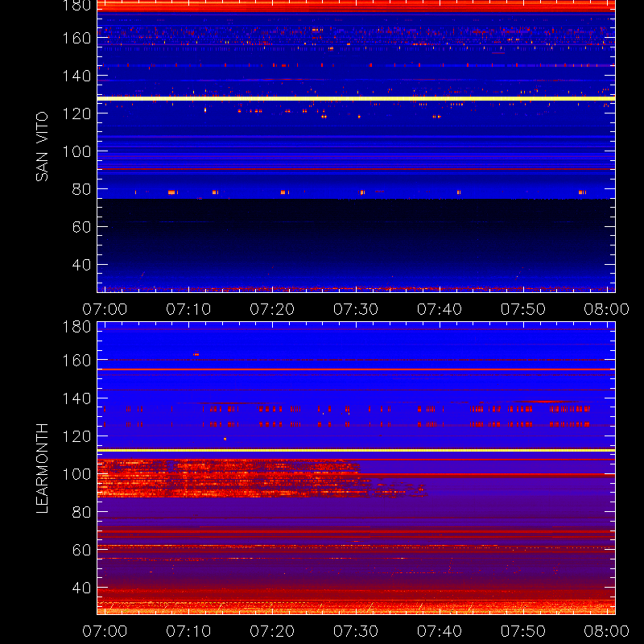Viewport: 644px width, 644px height.
Task: Select the 140 tick label on SAN VITO plot
Action: tap(76, 76)
